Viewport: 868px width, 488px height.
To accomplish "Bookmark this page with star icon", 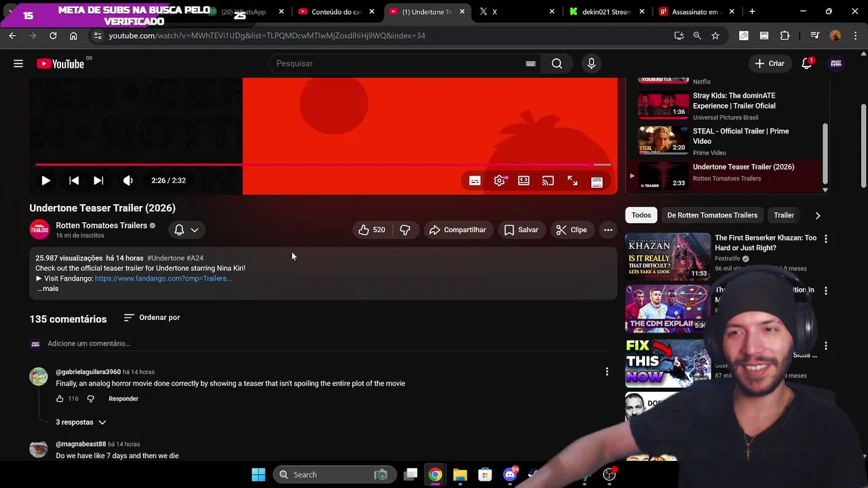I will click(x=715, y=35).
